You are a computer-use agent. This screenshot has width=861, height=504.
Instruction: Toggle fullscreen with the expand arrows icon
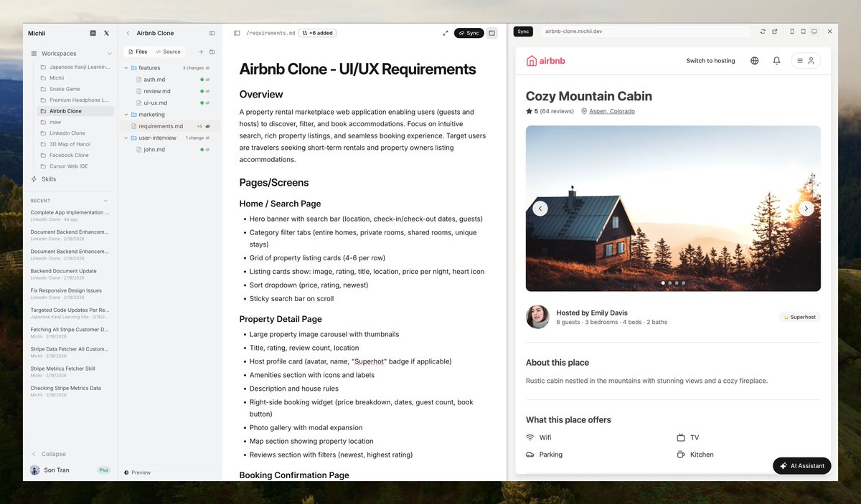[x=446, y=32]
